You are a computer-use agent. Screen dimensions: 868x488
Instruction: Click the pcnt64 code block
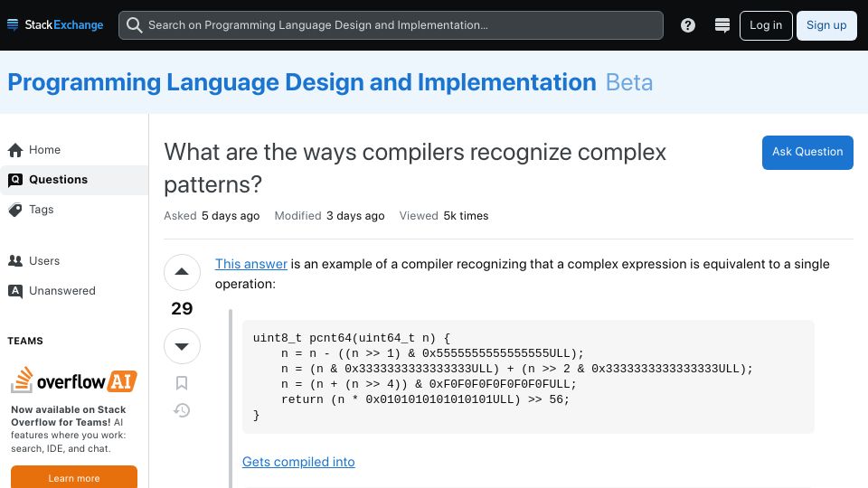tap(528, 377)
